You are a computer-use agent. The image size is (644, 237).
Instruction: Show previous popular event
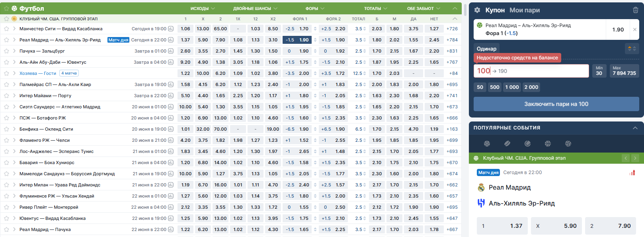(626, 158)
